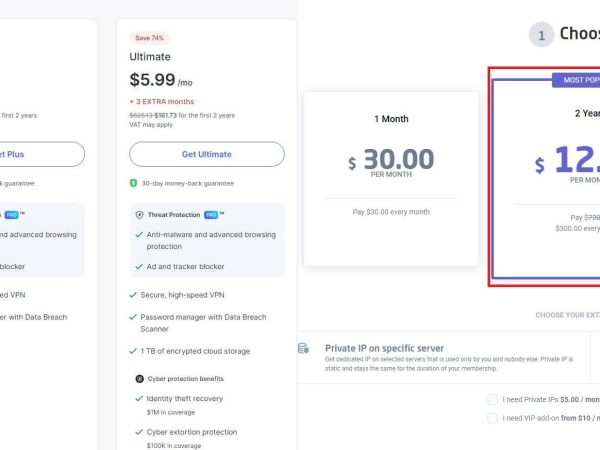
Task: Click the checkmark beside Identity theft recovery
Action: tap(138, 398)
